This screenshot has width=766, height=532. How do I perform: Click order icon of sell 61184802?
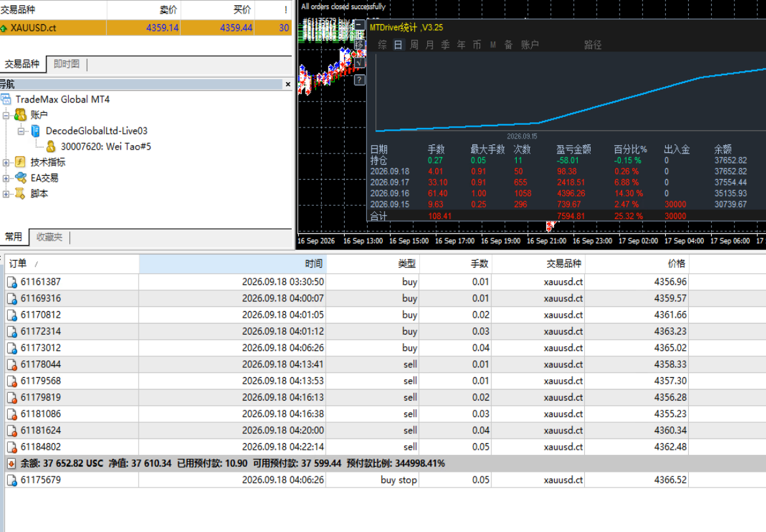(12, 447)
